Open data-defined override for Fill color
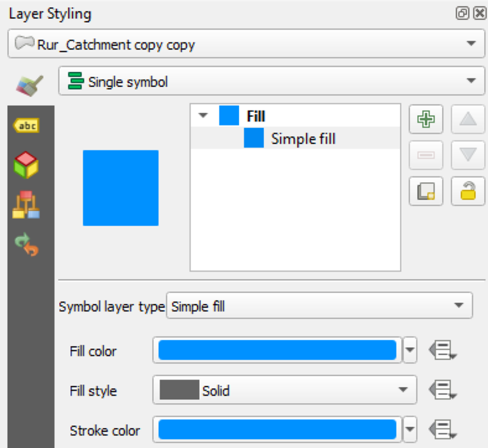 (x=442, y=350)
